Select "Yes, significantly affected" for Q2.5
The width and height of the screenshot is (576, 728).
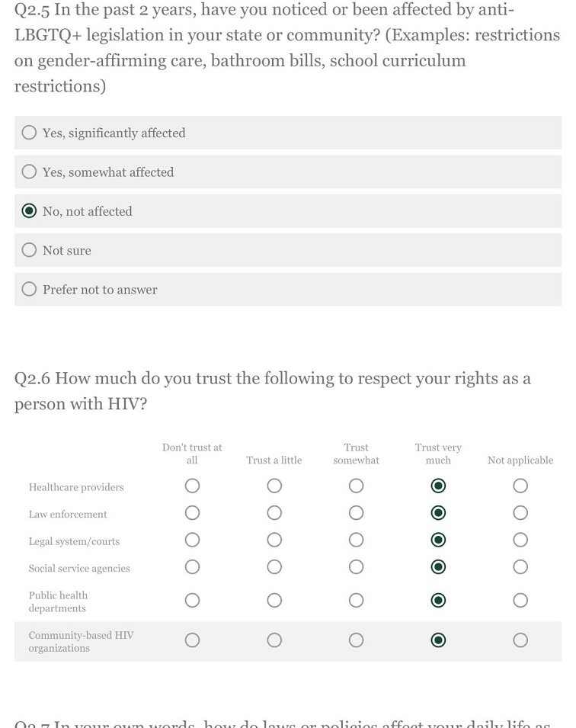29,132
